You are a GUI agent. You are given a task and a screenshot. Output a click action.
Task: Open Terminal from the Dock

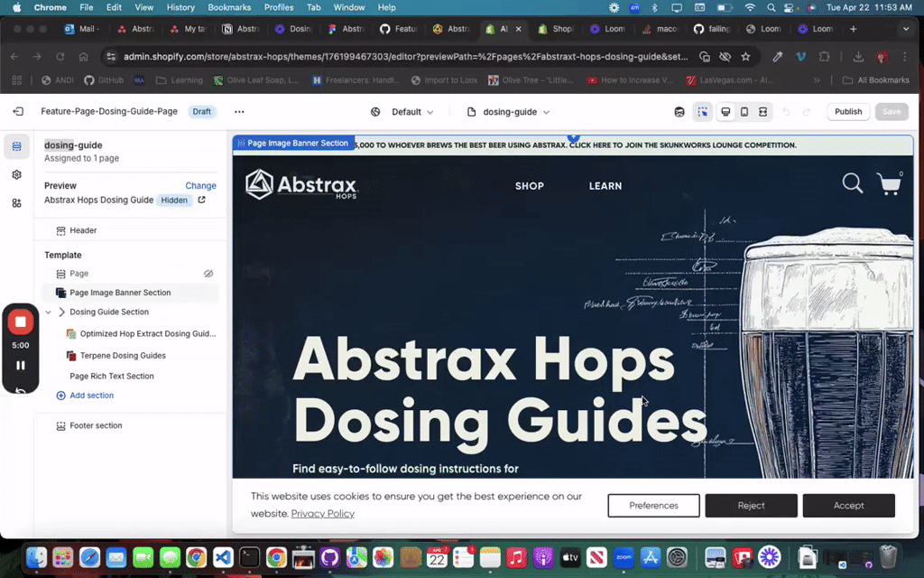pos(249,557)
